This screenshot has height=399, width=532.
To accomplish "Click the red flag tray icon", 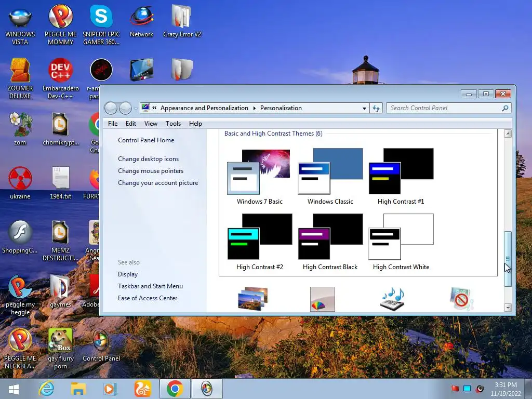I will [x=455, y=389].
